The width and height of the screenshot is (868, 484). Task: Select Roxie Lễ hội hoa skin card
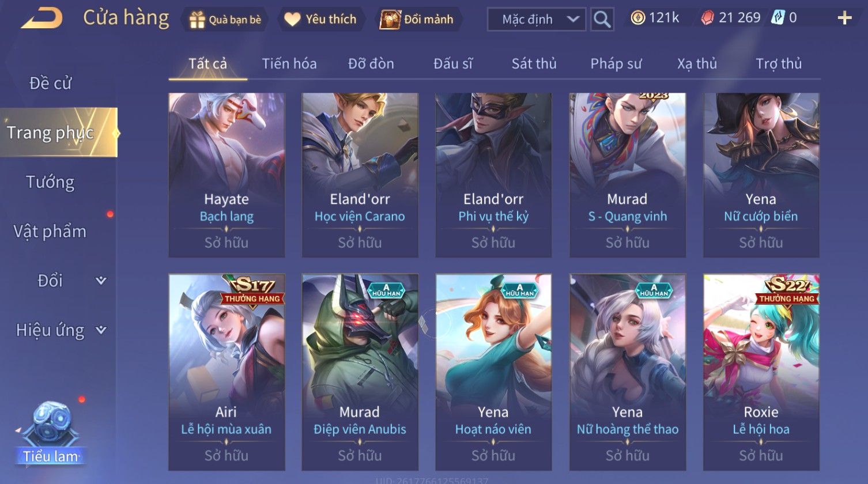tap(761, 372)
